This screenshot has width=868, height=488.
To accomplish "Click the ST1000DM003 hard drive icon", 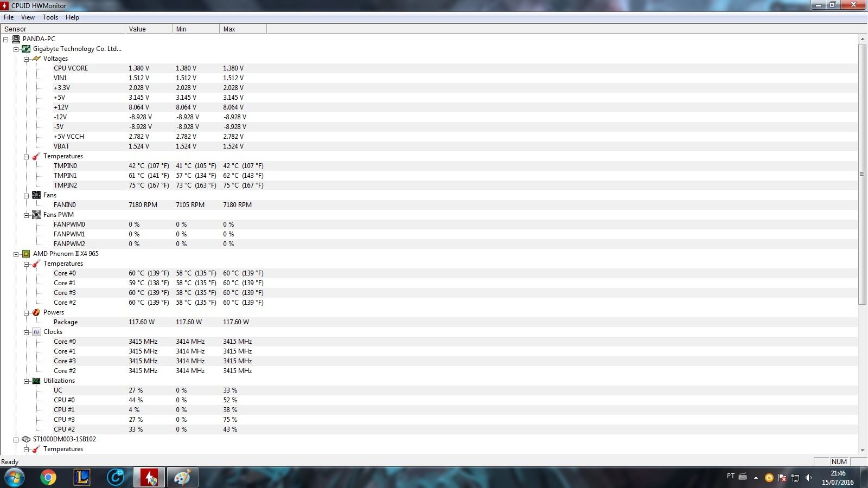I will tap(26, 439).
